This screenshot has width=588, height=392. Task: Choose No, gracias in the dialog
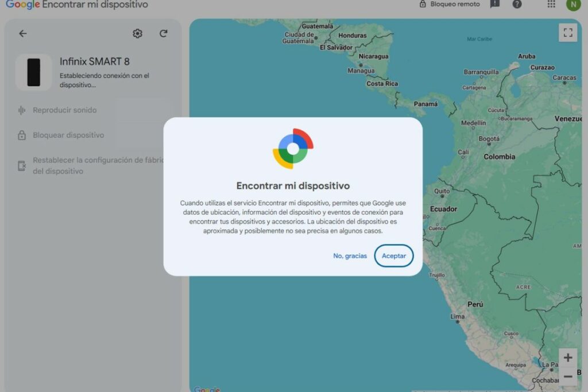click(350, 255)
